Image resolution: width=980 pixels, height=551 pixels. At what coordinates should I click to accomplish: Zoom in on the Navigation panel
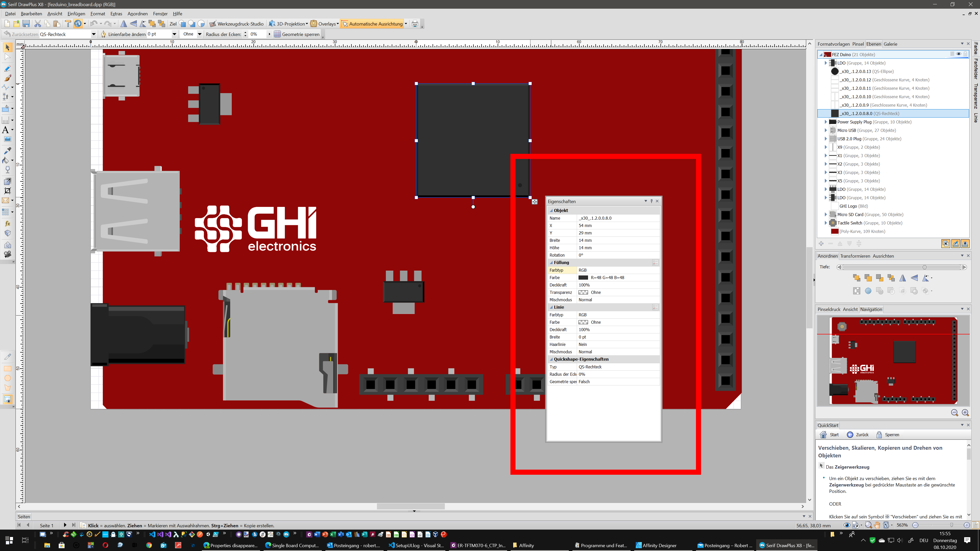coord(965,412)
